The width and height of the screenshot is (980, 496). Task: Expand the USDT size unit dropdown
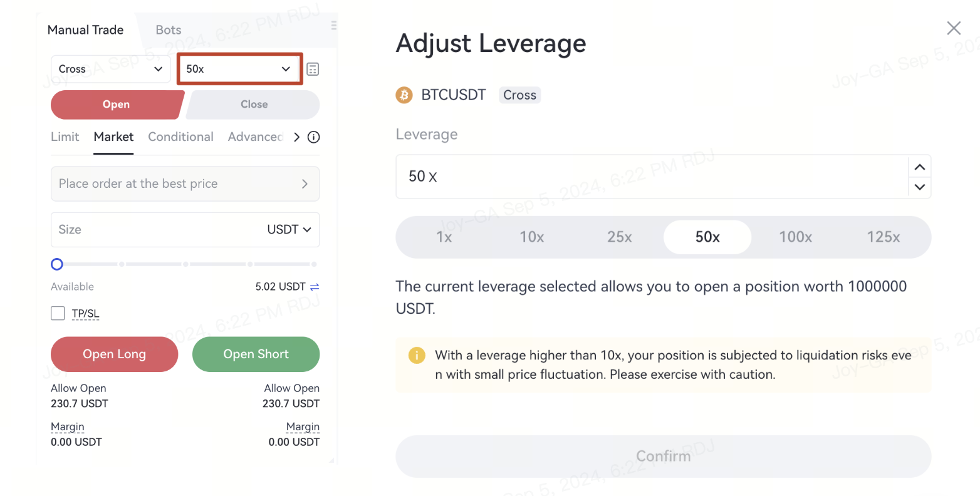tap(289, 230)
